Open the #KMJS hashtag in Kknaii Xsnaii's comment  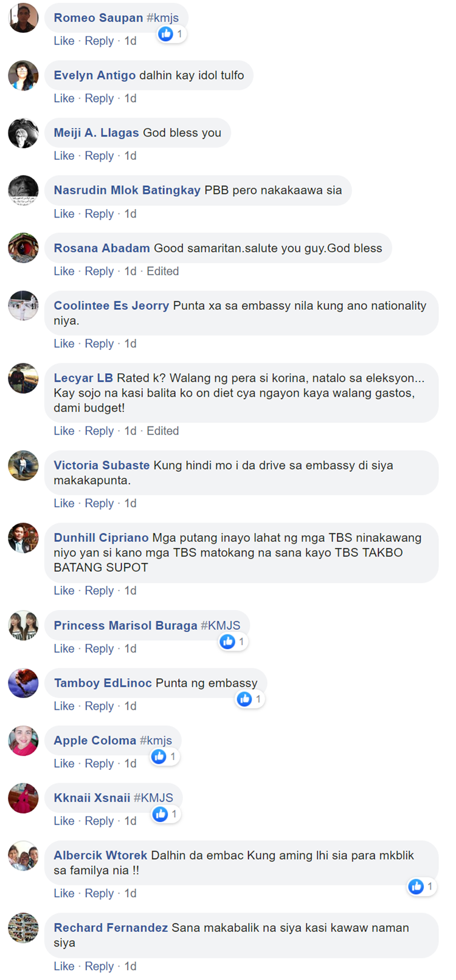(153, 798)
